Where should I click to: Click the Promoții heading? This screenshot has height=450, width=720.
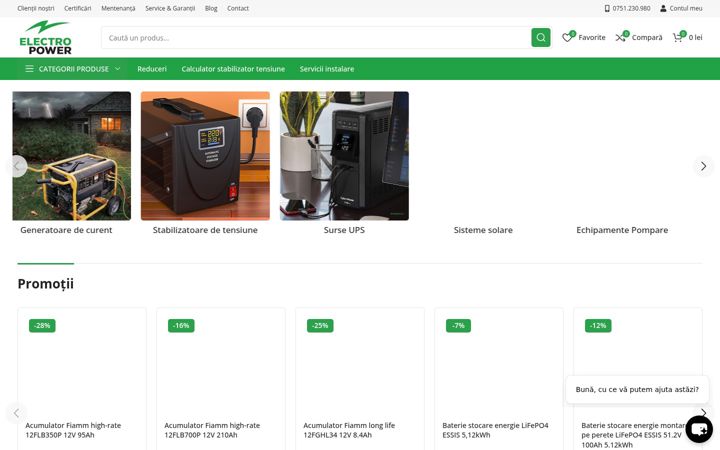[x=45, y=284]
